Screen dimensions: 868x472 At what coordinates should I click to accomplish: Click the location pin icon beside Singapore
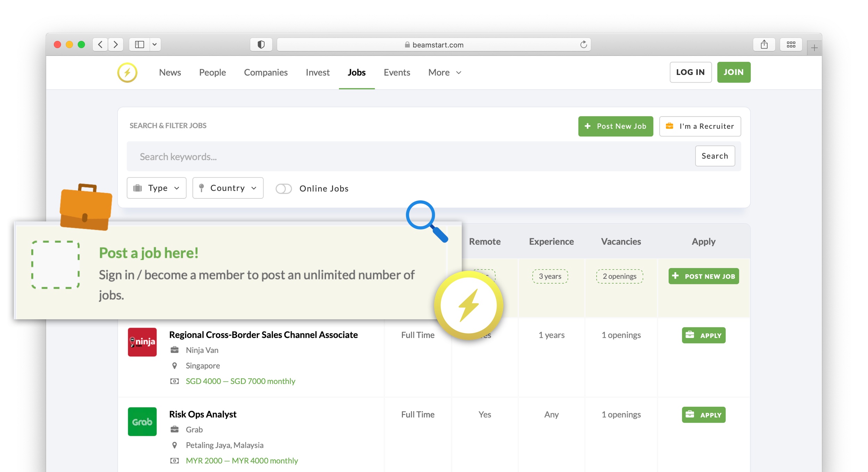pos(175,365)
